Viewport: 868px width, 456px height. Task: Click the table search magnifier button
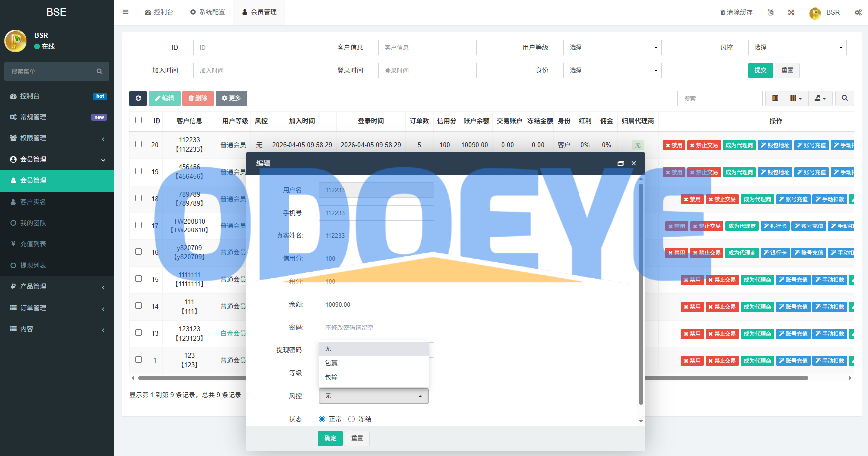pyautogui.click(x=845, y=98)
